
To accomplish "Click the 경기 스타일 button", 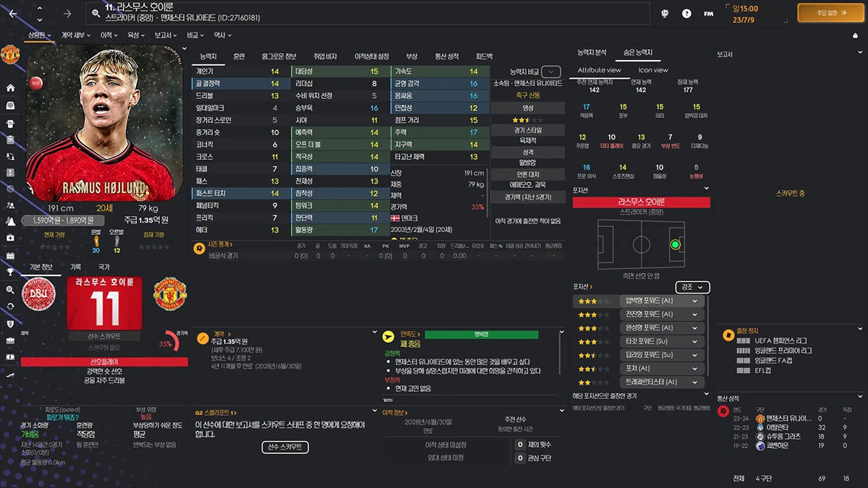I will pyautogui.click(x=527, y=130).
